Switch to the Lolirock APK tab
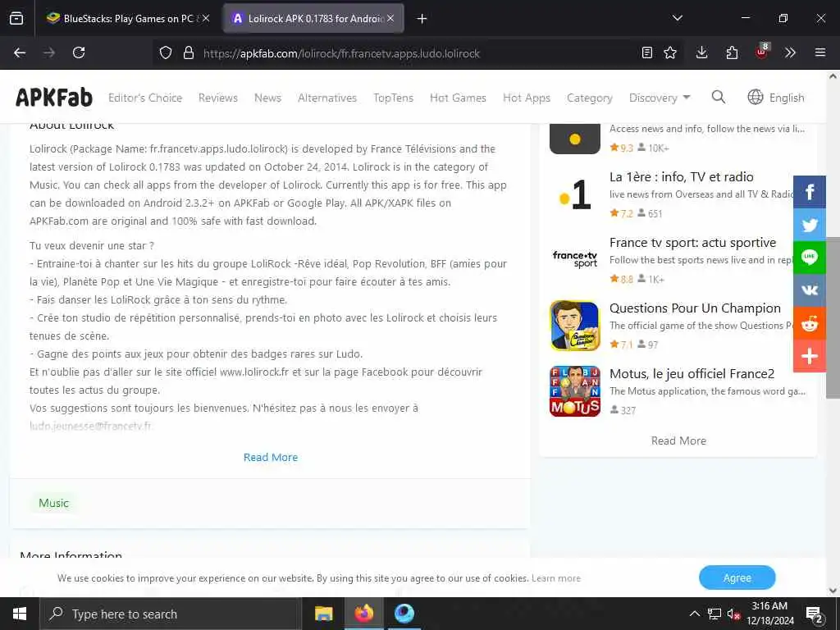 tap(313, 18)
